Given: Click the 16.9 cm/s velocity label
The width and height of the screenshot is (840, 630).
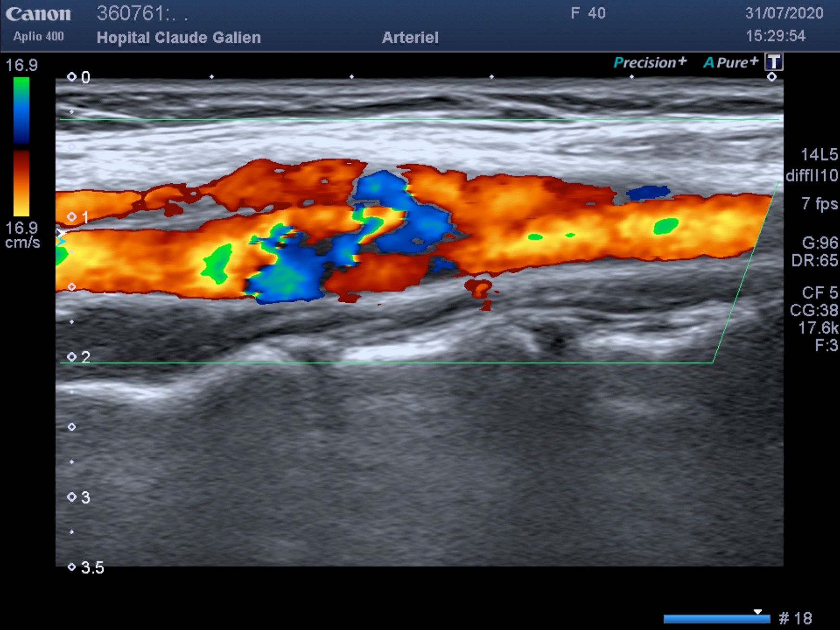Looking at the screenshot, I should tap(22, 235).
